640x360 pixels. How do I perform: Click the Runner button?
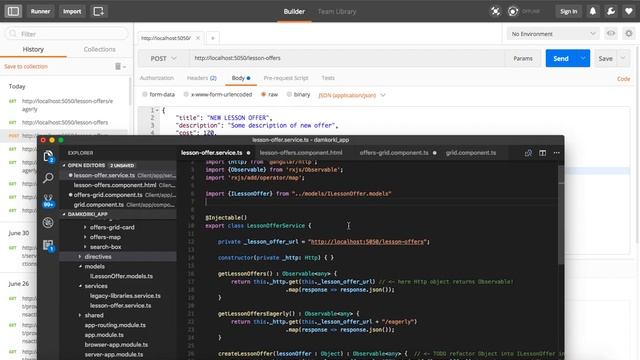(40, 11)
